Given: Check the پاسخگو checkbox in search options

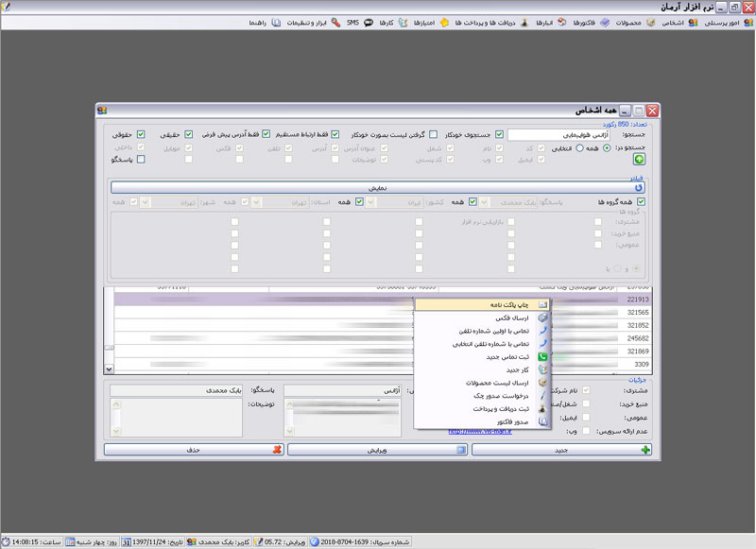Looking at the screenshot, I should click(141, 159).
